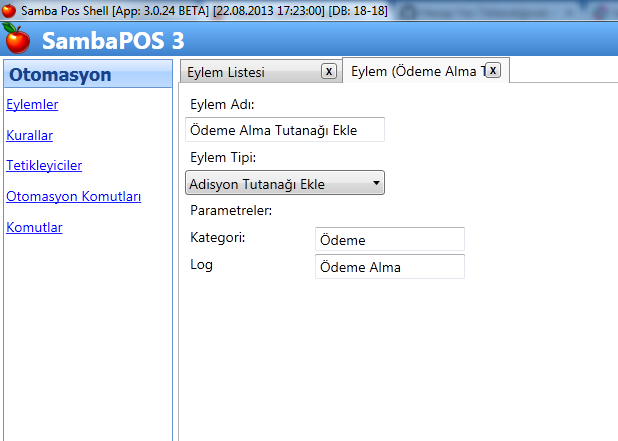Open the Otomasyon Komutları link

[74, 196]
